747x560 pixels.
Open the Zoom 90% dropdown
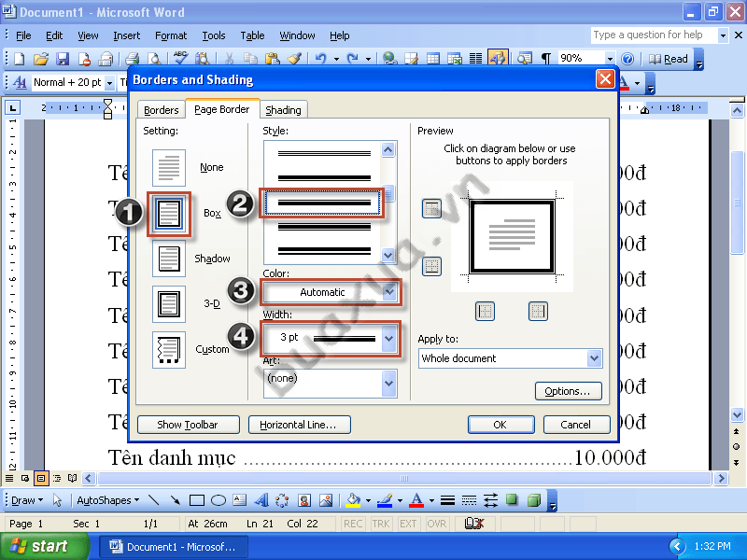point(610,59)
